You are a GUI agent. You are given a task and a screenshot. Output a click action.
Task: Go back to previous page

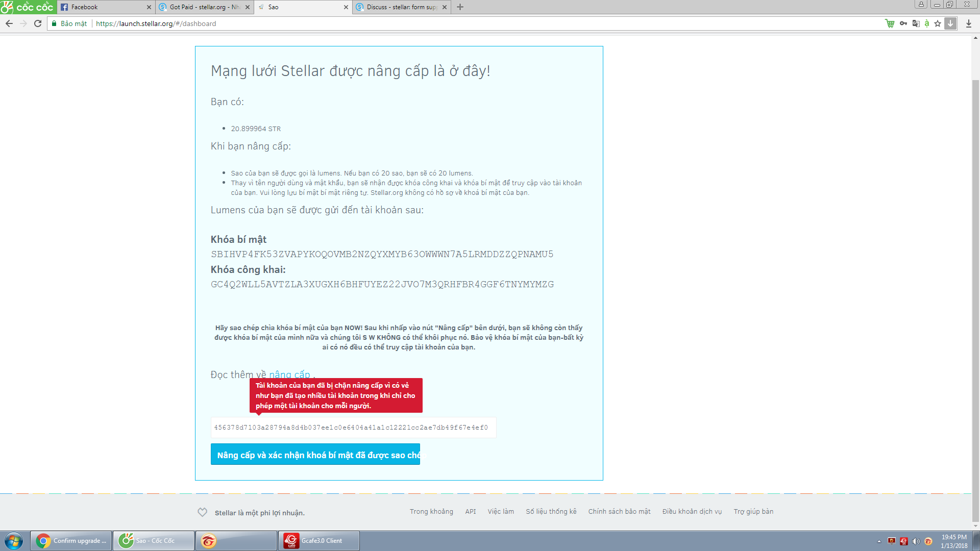9,23
